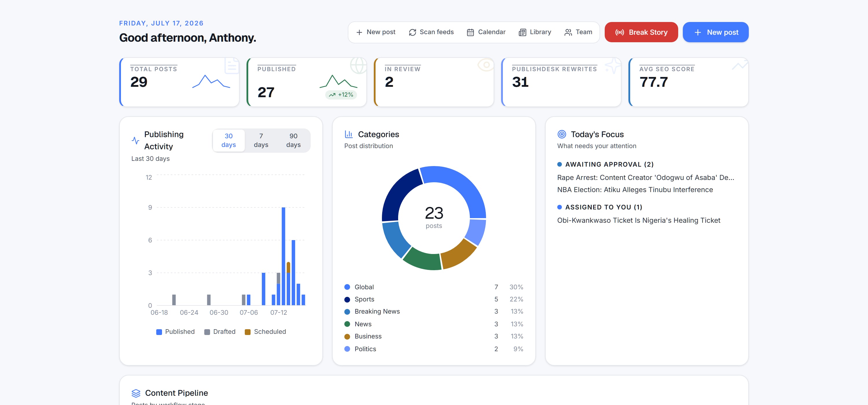868x405 pixels.
Task: Open the Library toolbar item
Action: point(535,32)
